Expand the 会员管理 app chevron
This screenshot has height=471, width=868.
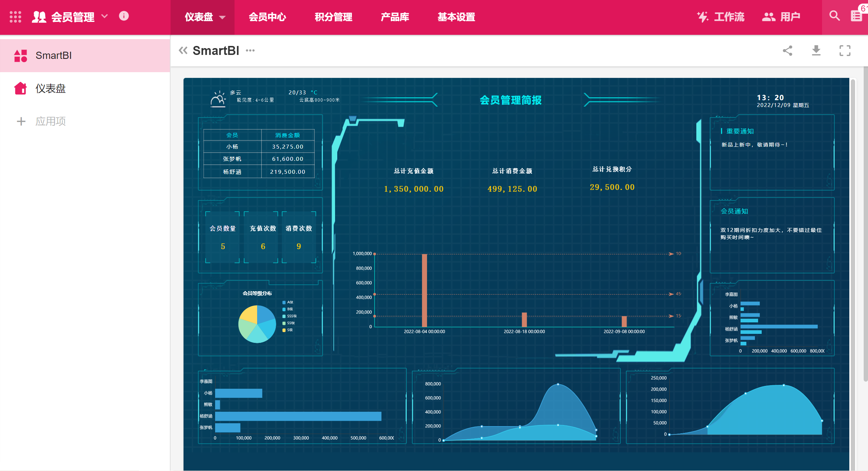tap(105, 16)
